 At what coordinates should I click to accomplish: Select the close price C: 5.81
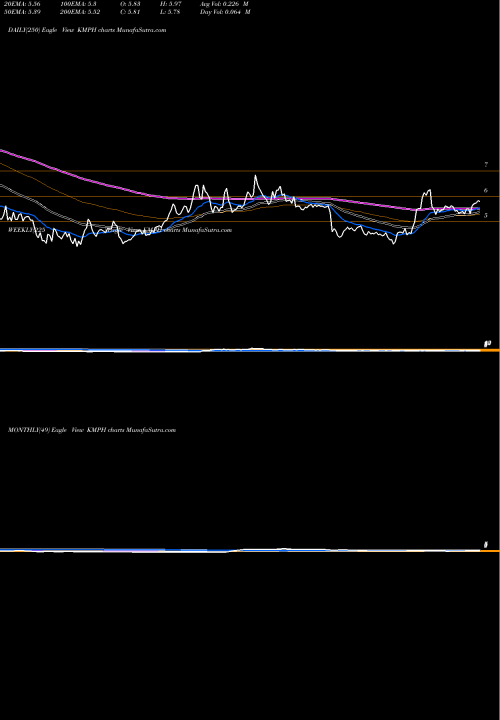(x=130, y=12)
